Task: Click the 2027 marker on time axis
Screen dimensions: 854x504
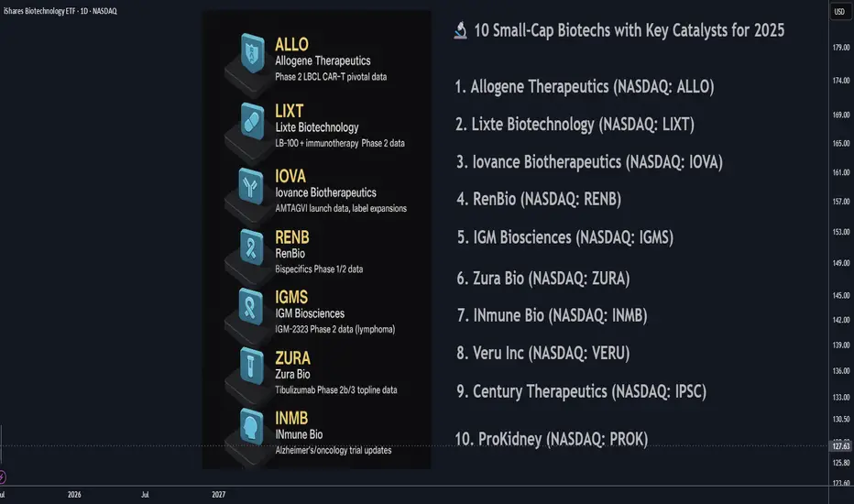Action: (218, 495)
